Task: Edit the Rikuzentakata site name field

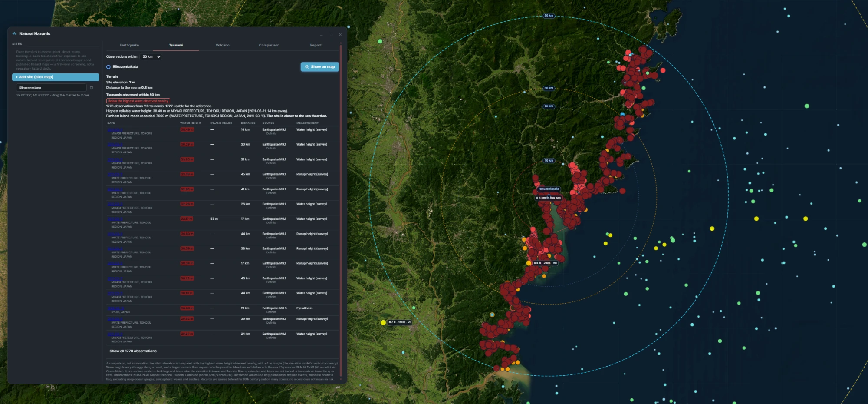Action: tap(51, 88)
